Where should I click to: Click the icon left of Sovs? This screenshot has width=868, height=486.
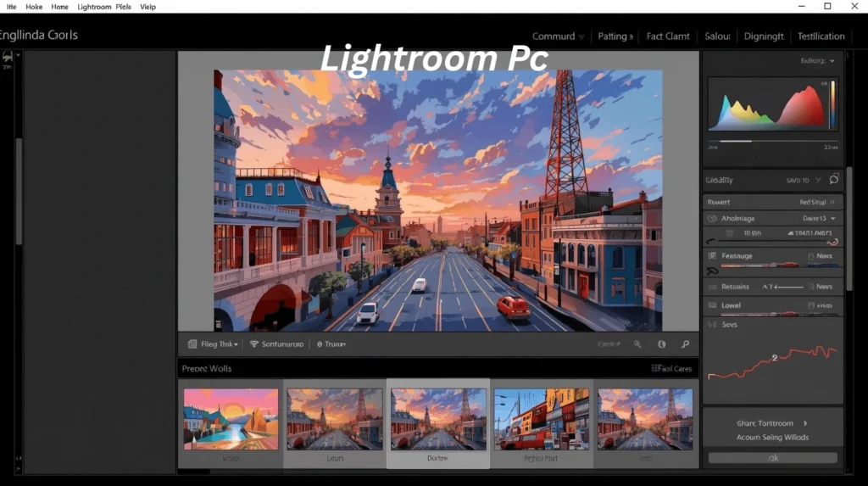(x=712, y=324)
